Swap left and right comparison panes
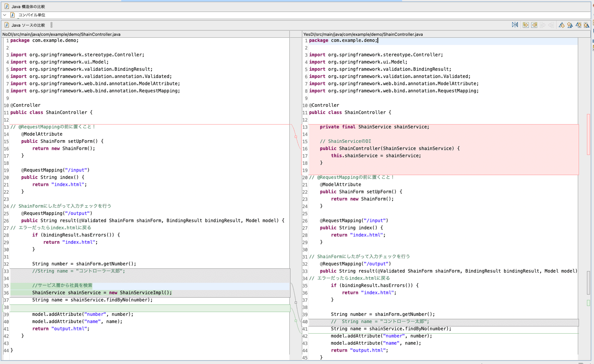The width and height of the screenshot is (594, 364). (x=515, y=25)
